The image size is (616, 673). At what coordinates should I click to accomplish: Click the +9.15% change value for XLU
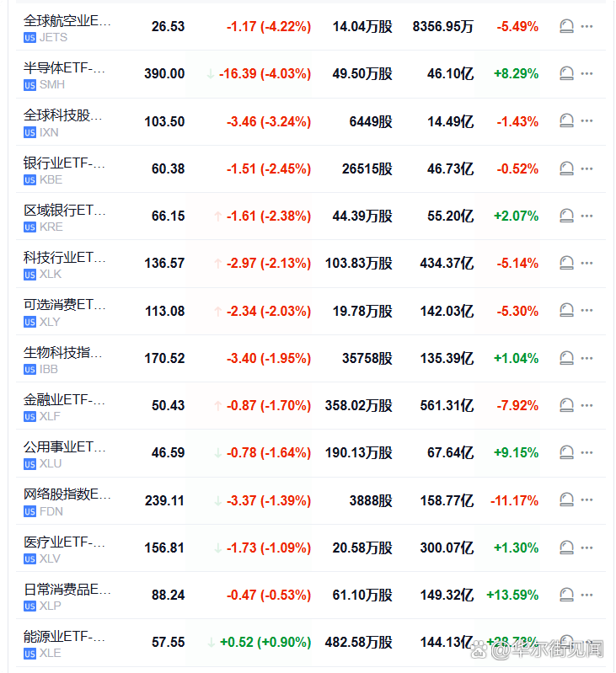pyautogui.click(x=516, y=452)
